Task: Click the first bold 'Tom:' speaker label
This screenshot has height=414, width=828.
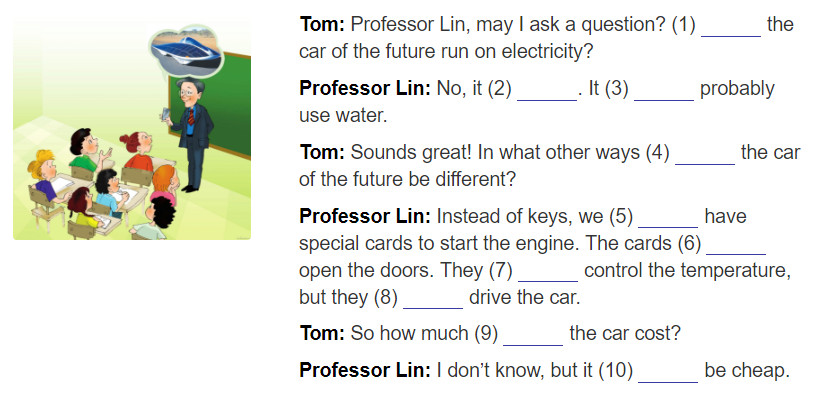Action: (x=322, y=24)
